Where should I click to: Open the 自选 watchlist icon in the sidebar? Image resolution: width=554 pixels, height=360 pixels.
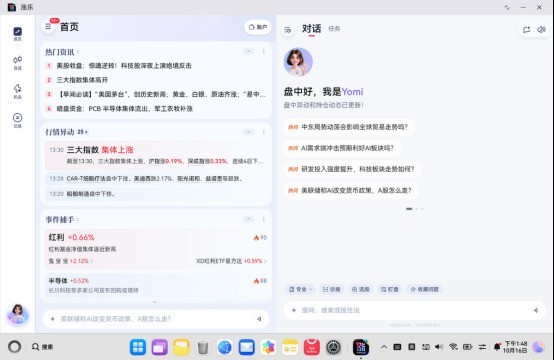17,63
